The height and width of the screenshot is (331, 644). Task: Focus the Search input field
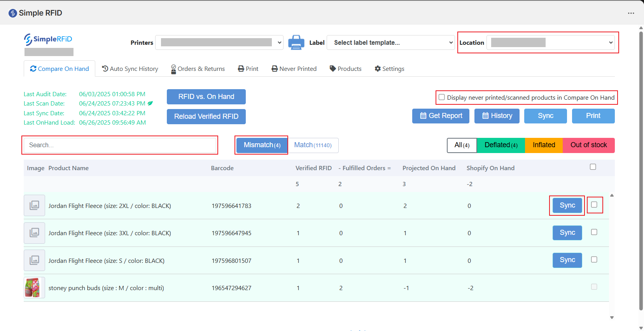tap(120, 145)
